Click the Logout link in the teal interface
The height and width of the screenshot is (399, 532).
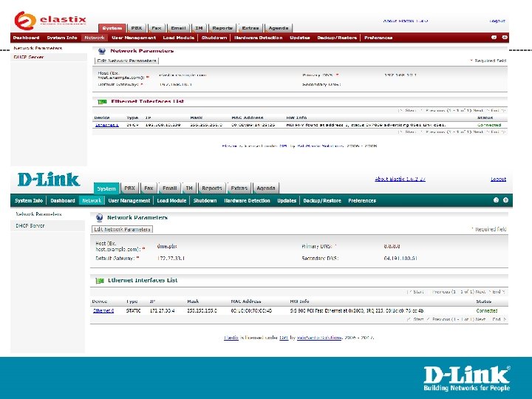click(x=498, y=179)
